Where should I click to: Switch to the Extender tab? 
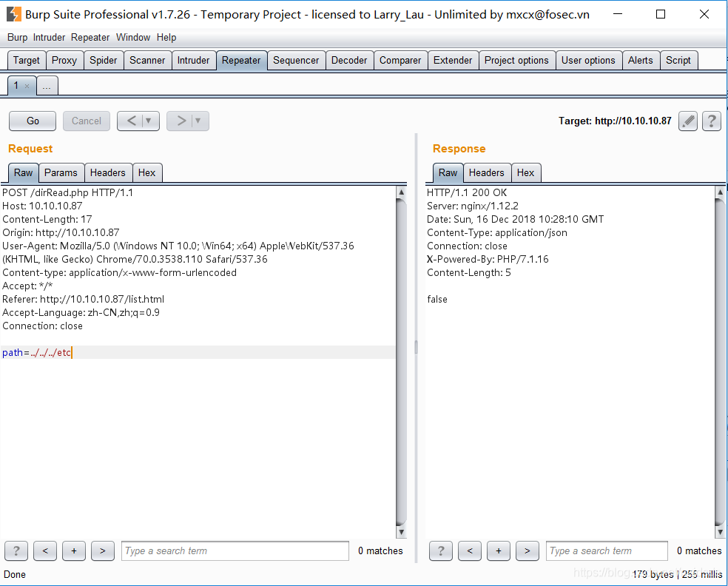coord(453,61)
